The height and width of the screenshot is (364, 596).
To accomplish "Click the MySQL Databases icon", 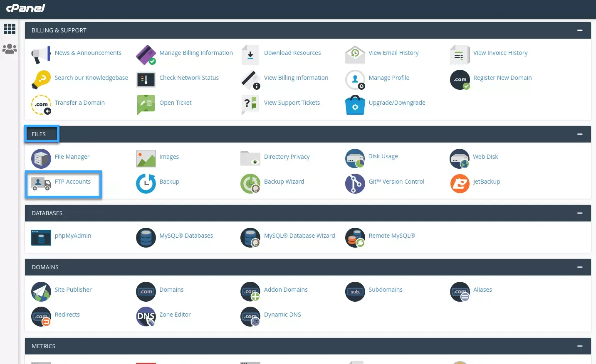I will pos(146,238).
